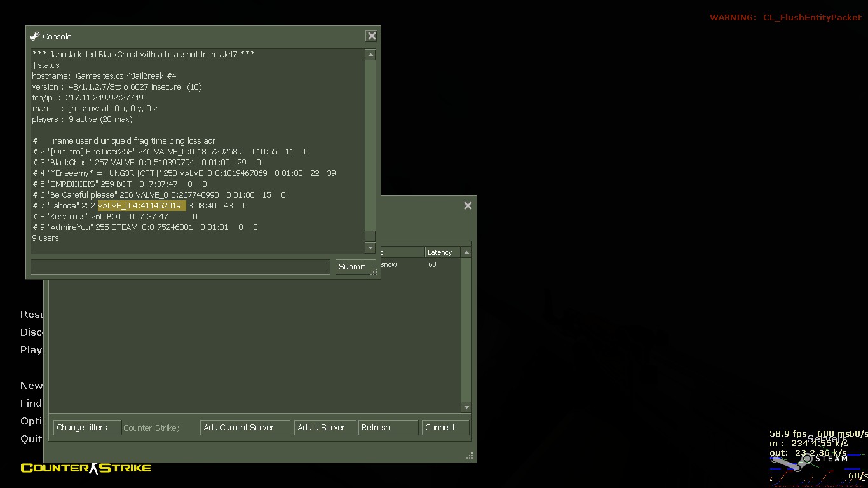Click the console scrollbar down arrow
Image resolution: width=868 pixels, height=488 pixels.
click(370, 247)
